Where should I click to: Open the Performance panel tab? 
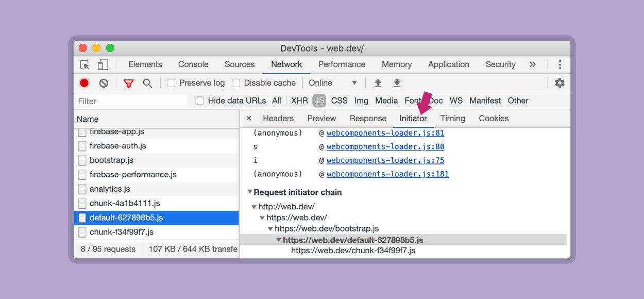coord(342,64)
